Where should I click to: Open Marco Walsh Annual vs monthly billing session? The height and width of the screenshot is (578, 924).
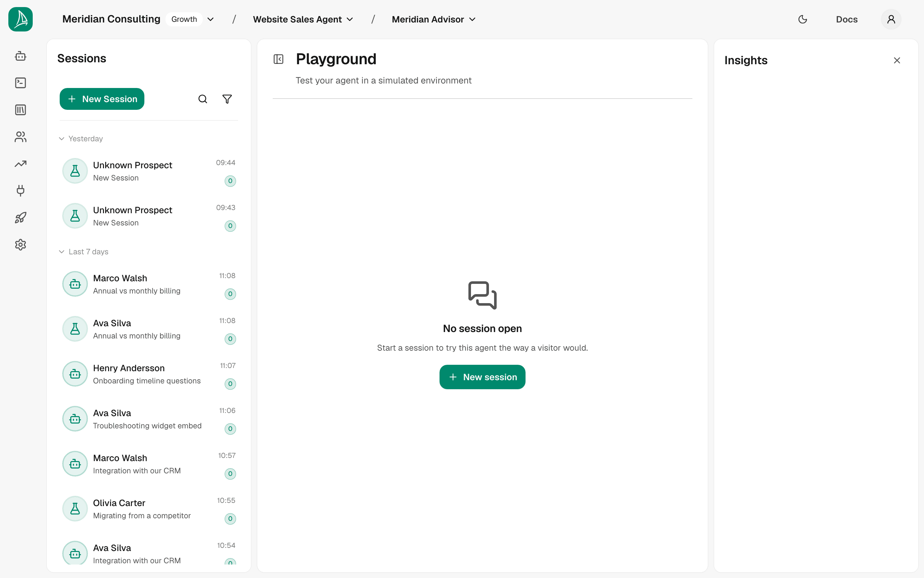149,284
